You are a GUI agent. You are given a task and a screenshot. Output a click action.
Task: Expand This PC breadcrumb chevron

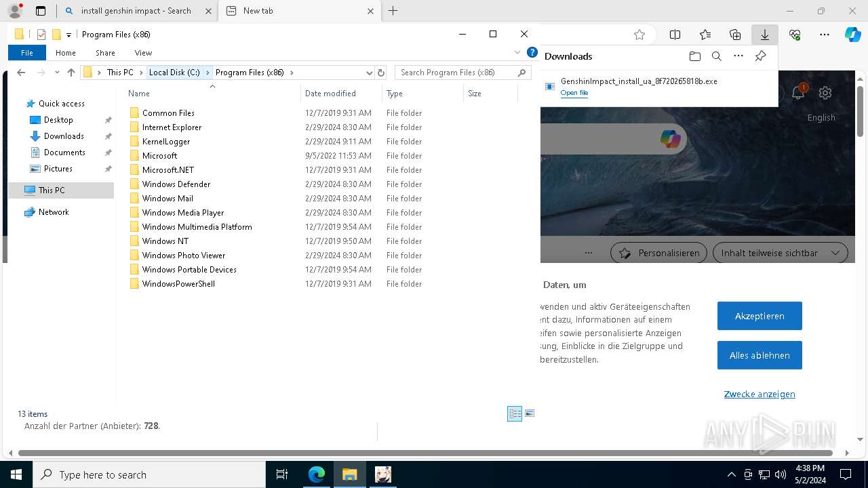point(141,73)
